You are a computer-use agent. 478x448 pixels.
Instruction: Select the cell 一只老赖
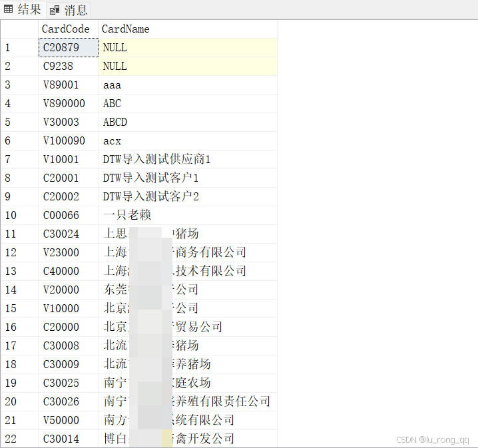coord(188,215)
